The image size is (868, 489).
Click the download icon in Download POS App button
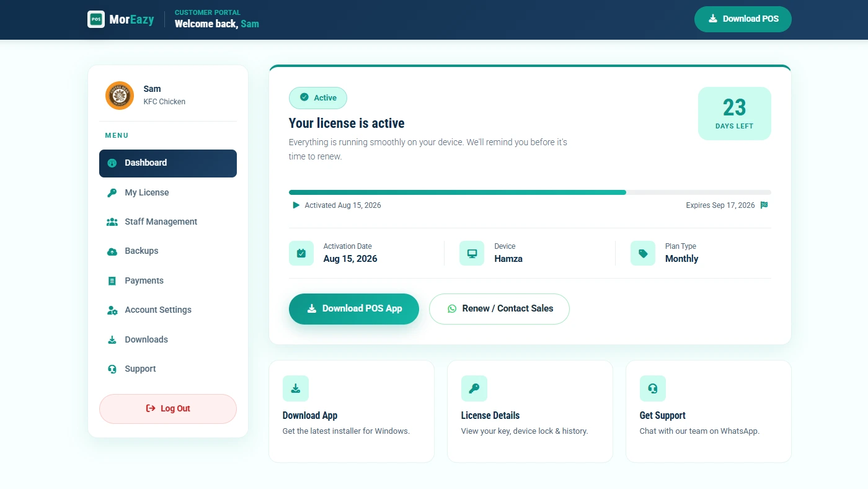312,308
